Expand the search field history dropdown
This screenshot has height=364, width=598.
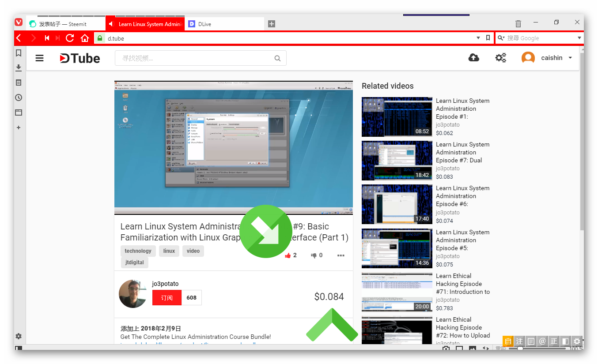[579, 38]
